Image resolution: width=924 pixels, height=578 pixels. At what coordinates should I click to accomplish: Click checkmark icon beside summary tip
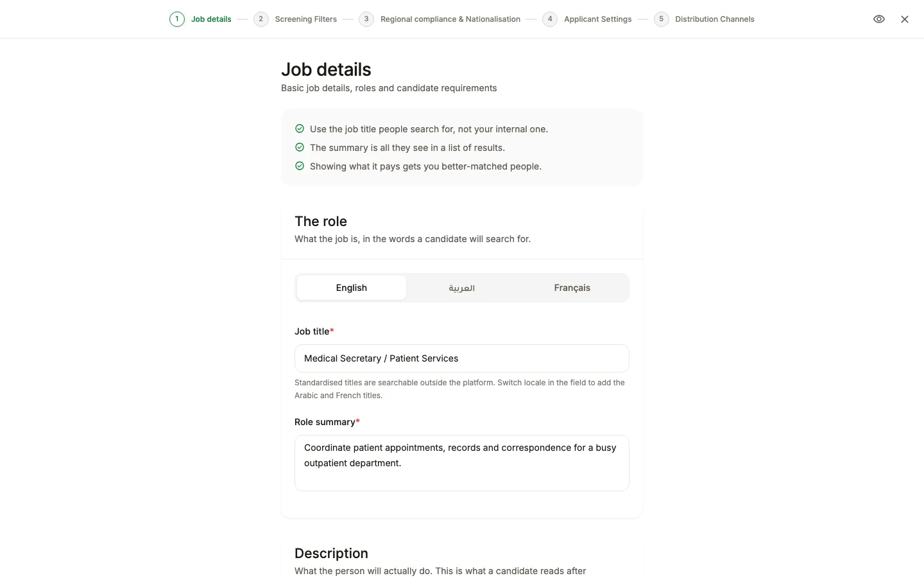300,147
